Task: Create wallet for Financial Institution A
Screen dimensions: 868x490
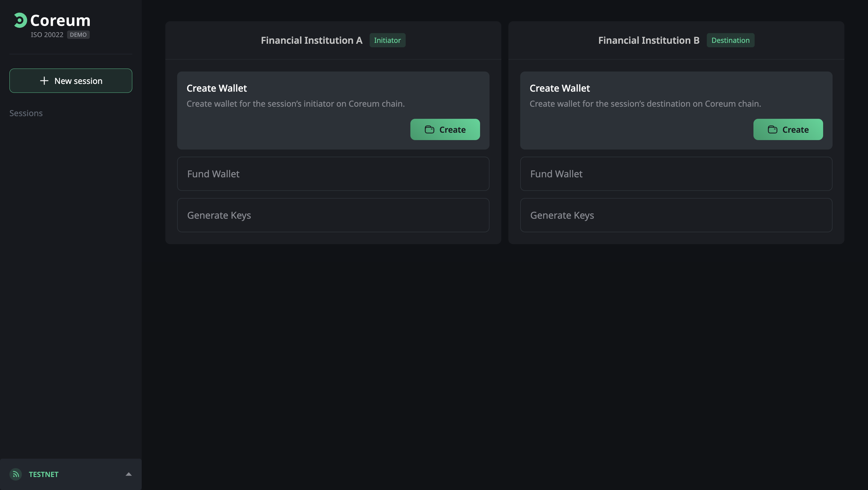Action: [x=445, y=129]
